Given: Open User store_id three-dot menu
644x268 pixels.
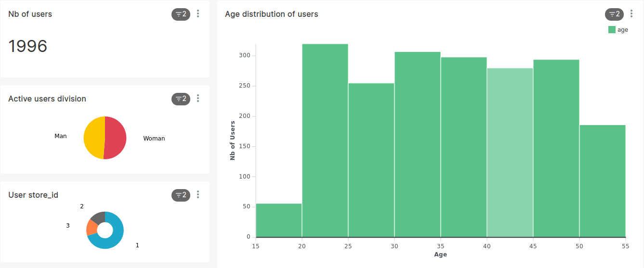Looking at the screenshot, I should 198,195.
